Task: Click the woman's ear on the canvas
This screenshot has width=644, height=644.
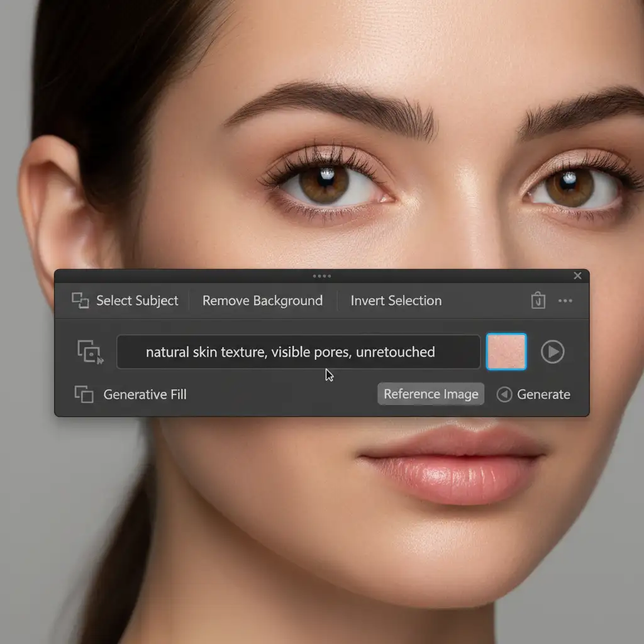Action: (53, 208)
